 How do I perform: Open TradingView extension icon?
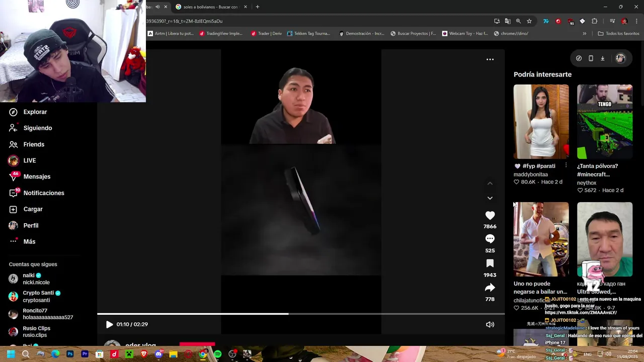click(x=546, y=21)
